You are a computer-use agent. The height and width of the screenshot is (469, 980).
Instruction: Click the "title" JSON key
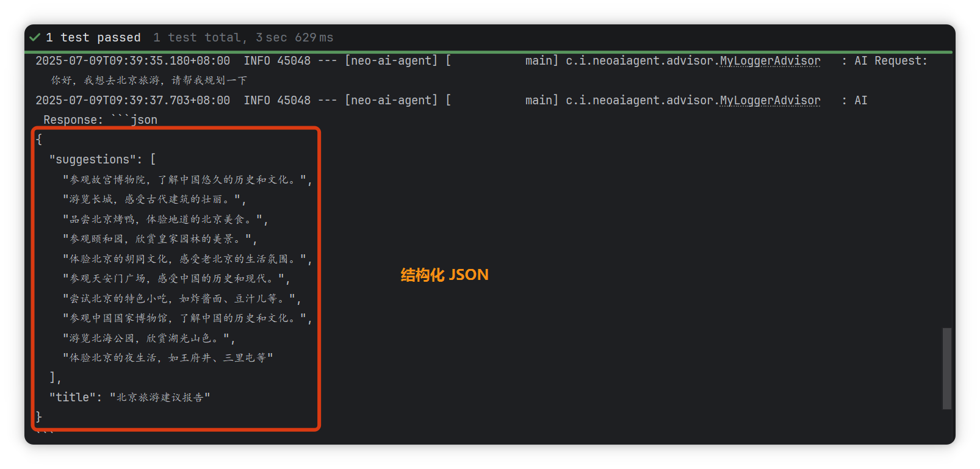[72, 398]
